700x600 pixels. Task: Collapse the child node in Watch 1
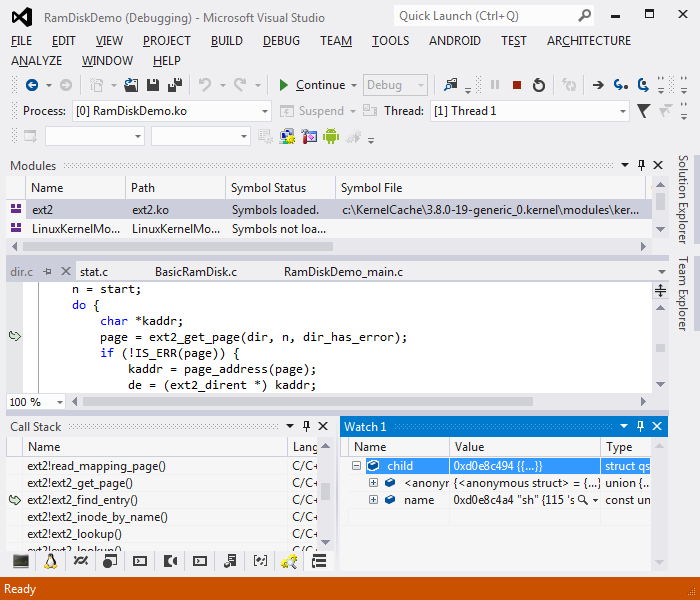(356, 466)
